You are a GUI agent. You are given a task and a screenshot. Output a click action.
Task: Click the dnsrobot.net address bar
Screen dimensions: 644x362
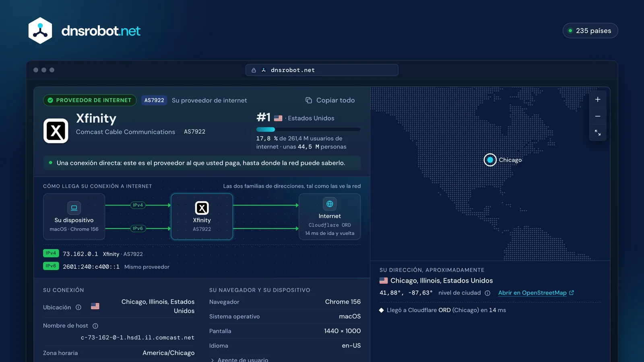(322, 70)
